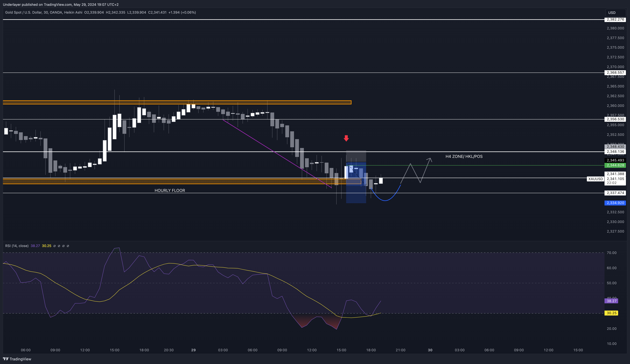Click the 2,341.388 price label
This screenshot has width=630, height=364.
(615, 174)
